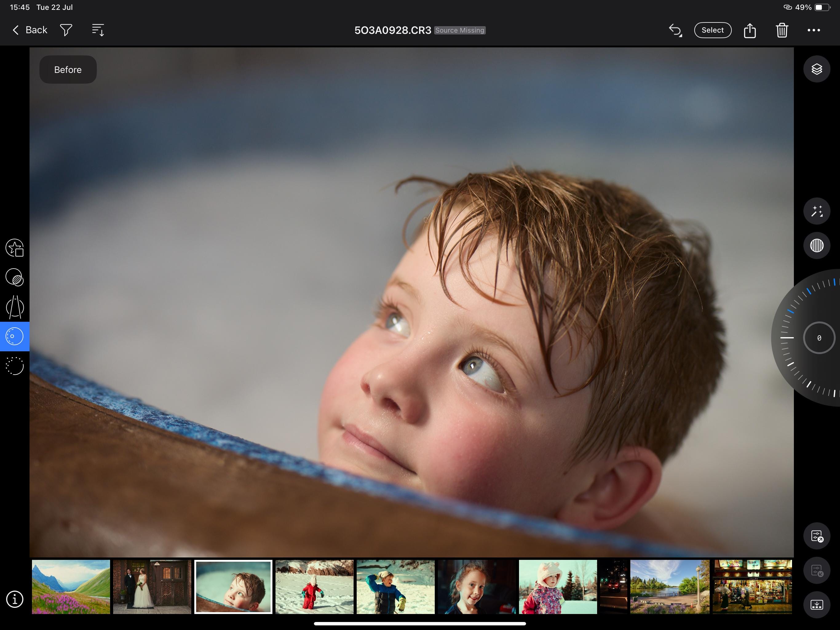Screen dimensions: 840x630
Task: Tap the Before label button
Action: 68,70
